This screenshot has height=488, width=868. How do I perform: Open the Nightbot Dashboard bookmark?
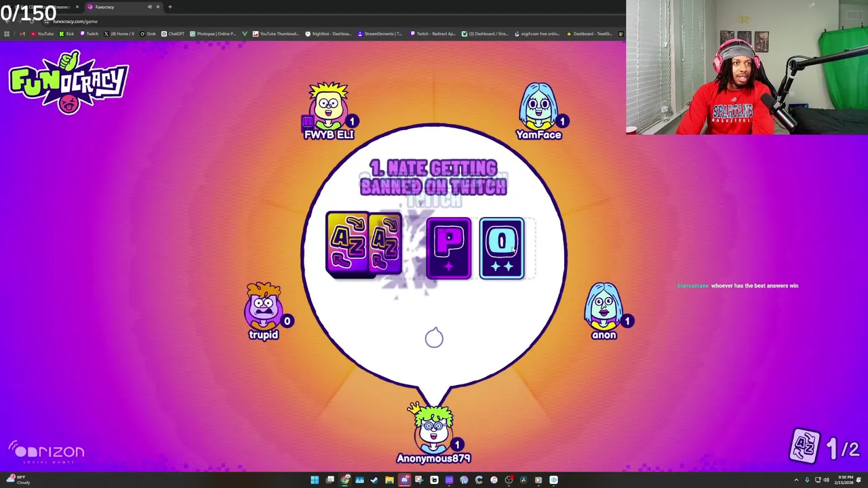(x=328, y=33)
